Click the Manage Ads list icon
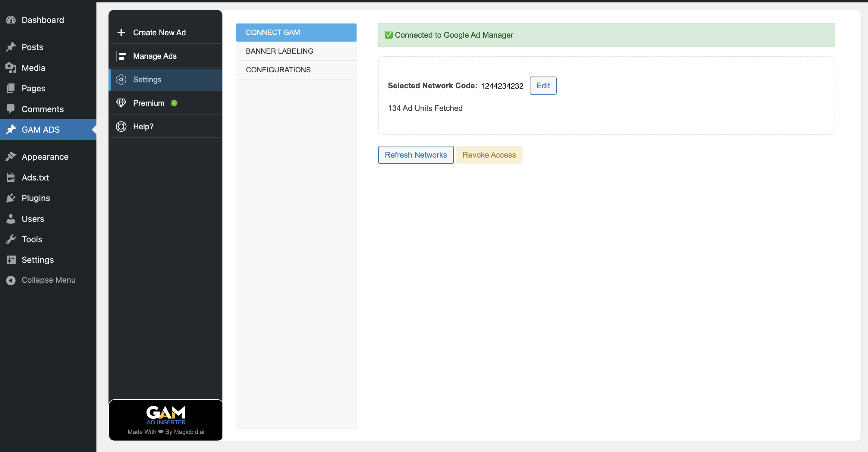 [x=121, y=56]
